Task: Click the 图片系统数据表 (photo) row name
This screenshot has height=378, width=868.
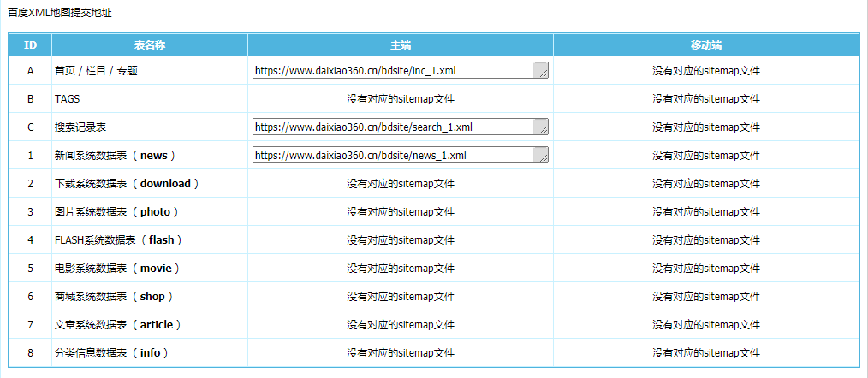Action: [x=116, y=212]
